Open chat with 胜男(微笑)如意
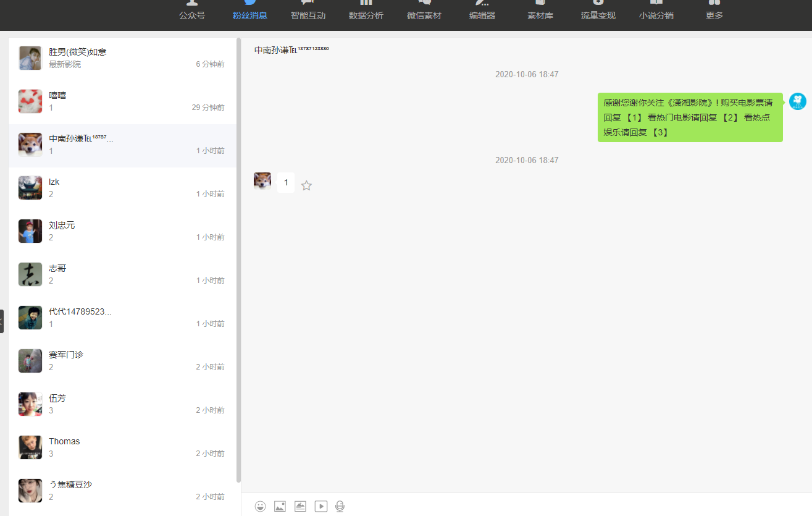812x516 pixels. pos(122,58)
